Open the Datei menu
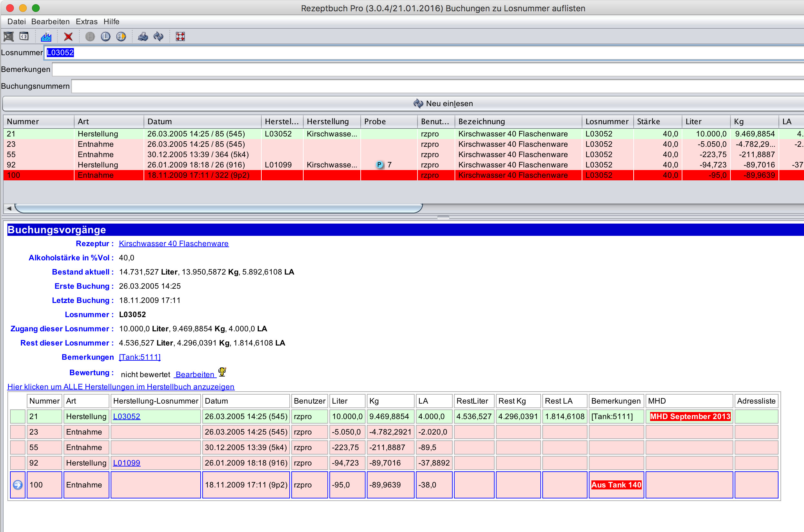 pyautogui.click(x=16, y=22)
